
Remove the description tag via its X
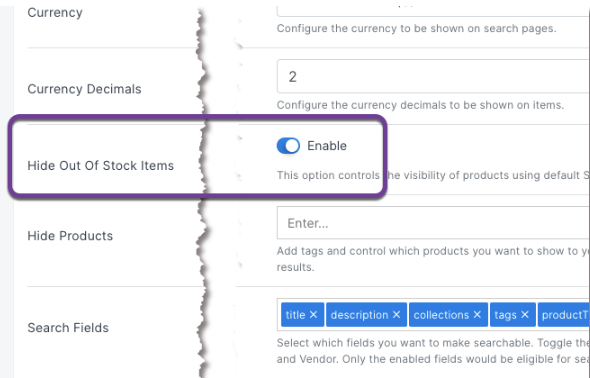click(x=396, y=314)
